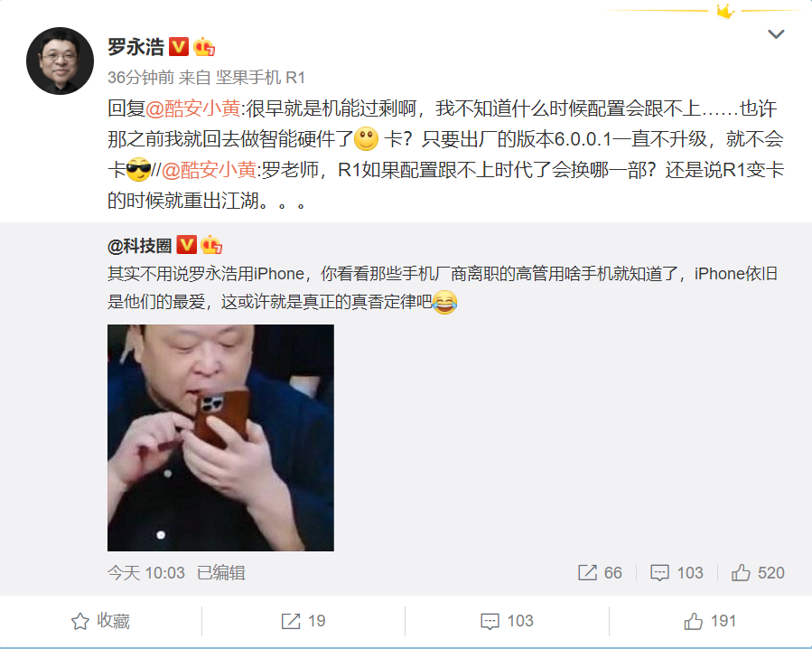Repost this weibo with 19 forwards
The width and height of the screenshot is (812, 649).
click(x=303, y=621)
